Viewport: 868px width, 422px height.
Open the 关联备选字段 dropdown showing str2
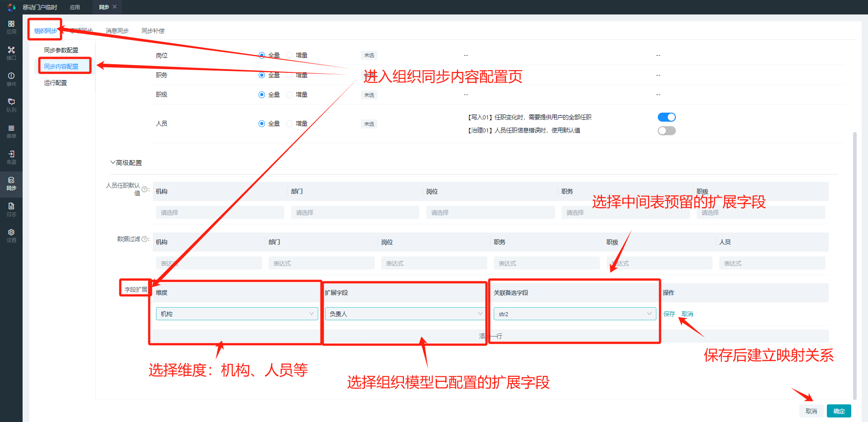(x=575, y=313)
